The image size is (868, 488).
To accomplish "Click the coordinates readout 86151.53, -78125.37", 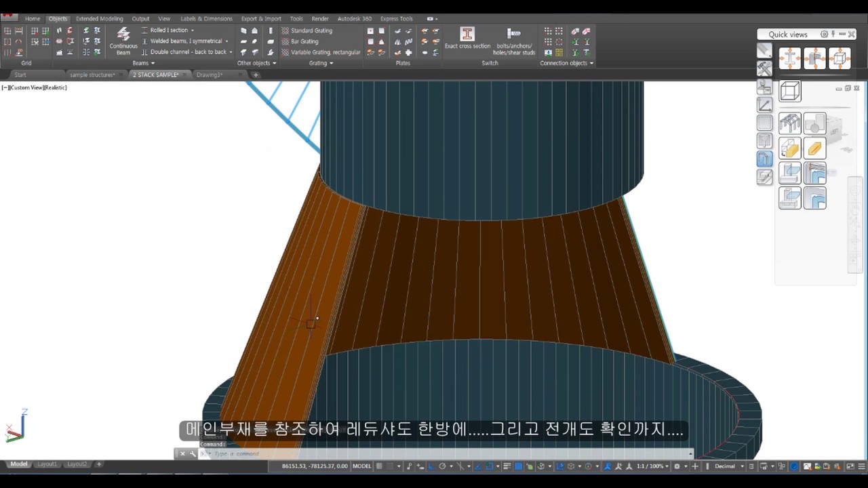I will (314, 466).
